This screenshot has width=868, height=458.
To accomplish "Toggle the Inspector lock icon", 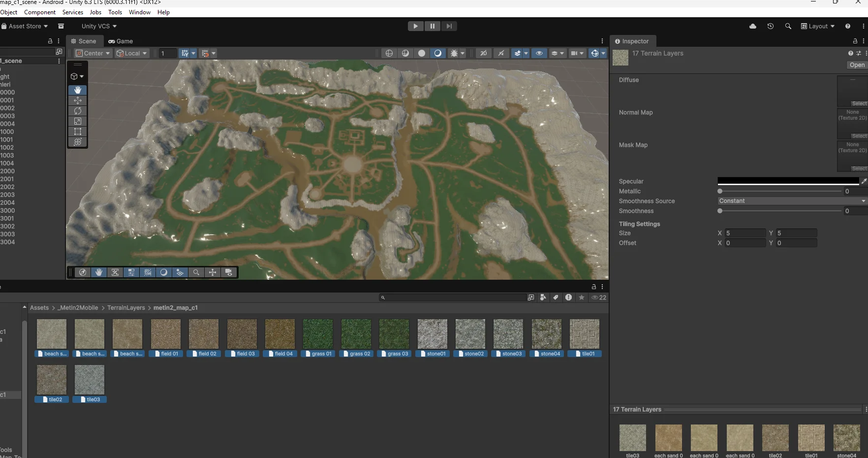I will click(855, 41).
